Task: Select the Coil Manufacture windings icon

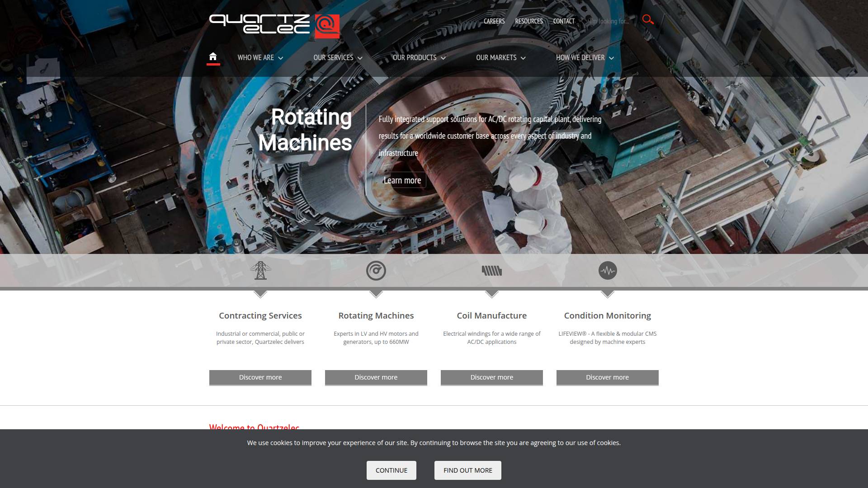Action: 492,271
